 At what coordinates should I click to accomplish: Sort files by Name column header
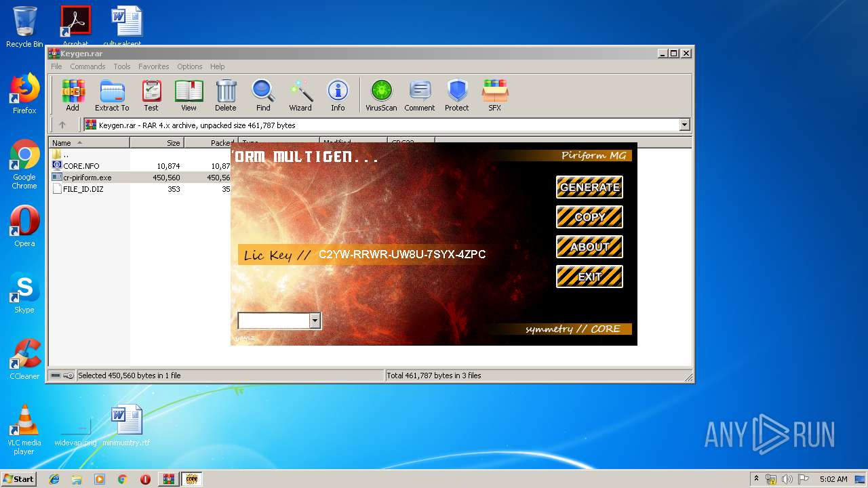[x=89, y=143]
